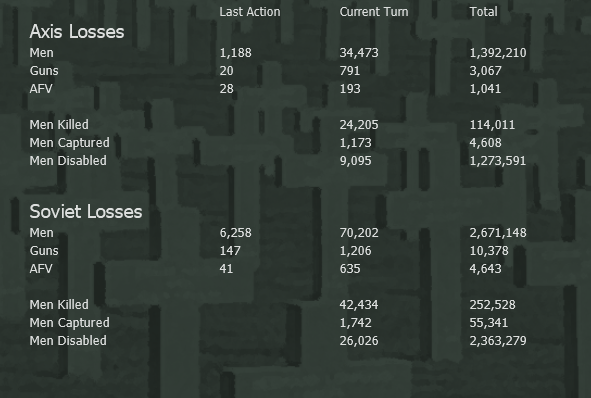Click Soviet Men Killed total 252,528
Viewport: 591px width, 398px height.
(492, 305)
